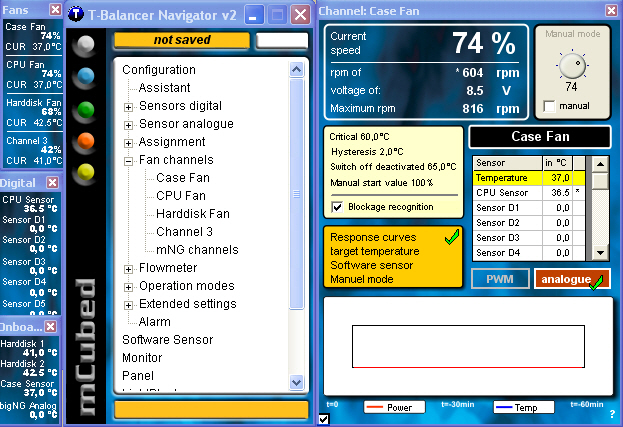
Task: Expand the Assignment node
Action: click(x=128, y=143)
